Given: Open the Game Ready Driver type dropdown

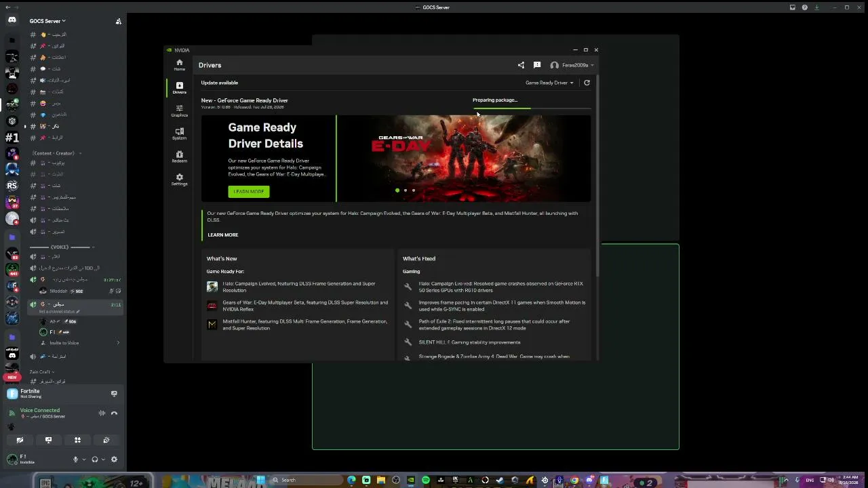Looking at the screenshot, I should [549, 83].
